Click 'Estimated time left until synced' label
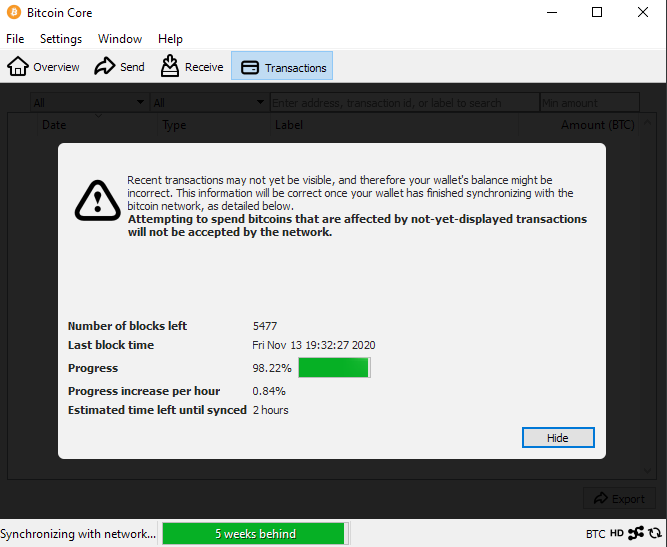The image size is (667, 547). [157, 410]
